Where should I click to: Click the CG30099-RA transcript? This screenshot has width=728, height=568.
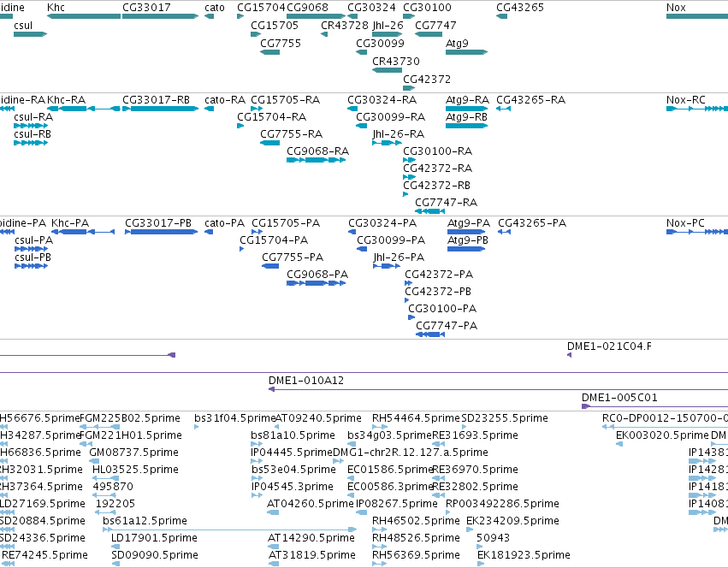361,126
